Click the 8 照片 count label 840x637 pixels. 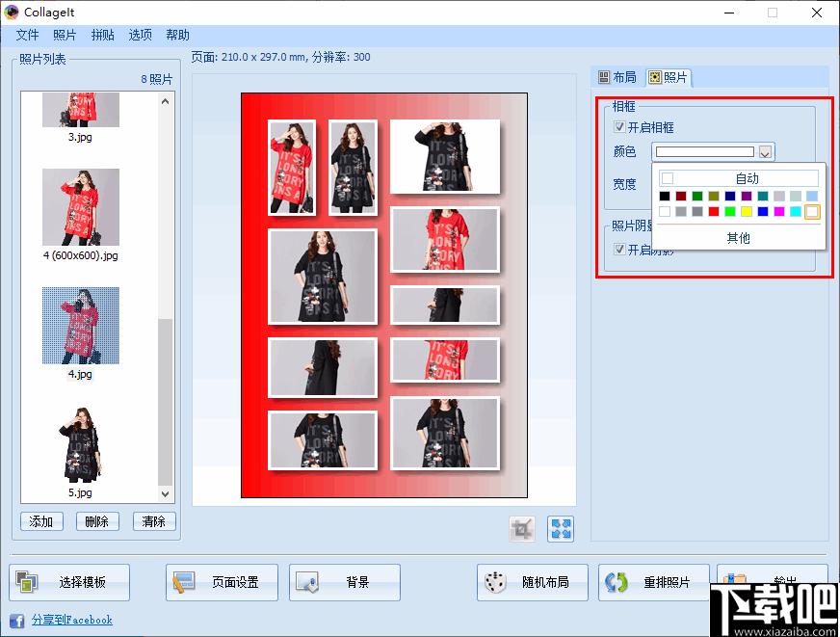(157, 79)
